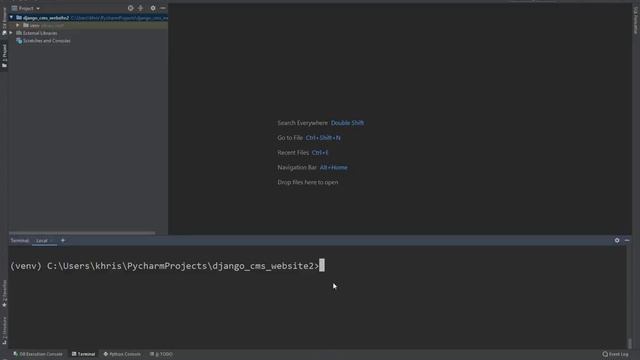Open the Project tool window side tab
The height and width of the screenshot is (360, 640).
4,56
